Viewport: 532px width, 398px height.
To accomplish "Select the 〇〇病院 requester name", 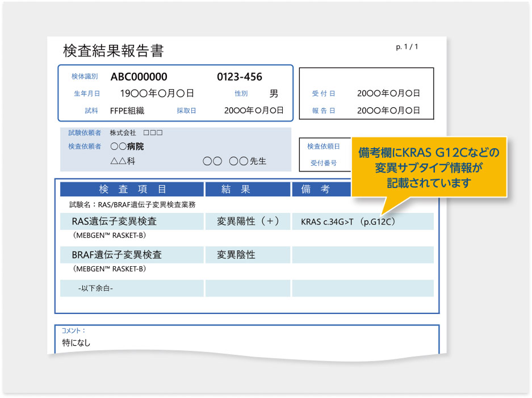I will [x=127, y=146].
